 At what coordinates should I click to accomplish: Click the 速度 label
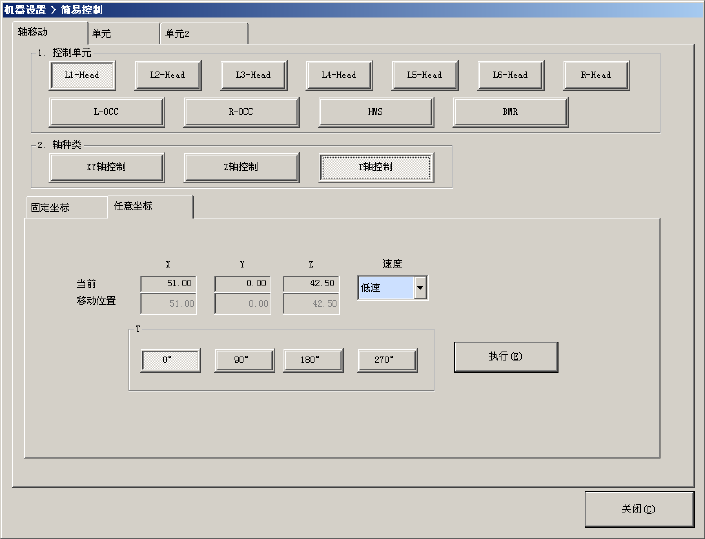(x=392, y=264)
